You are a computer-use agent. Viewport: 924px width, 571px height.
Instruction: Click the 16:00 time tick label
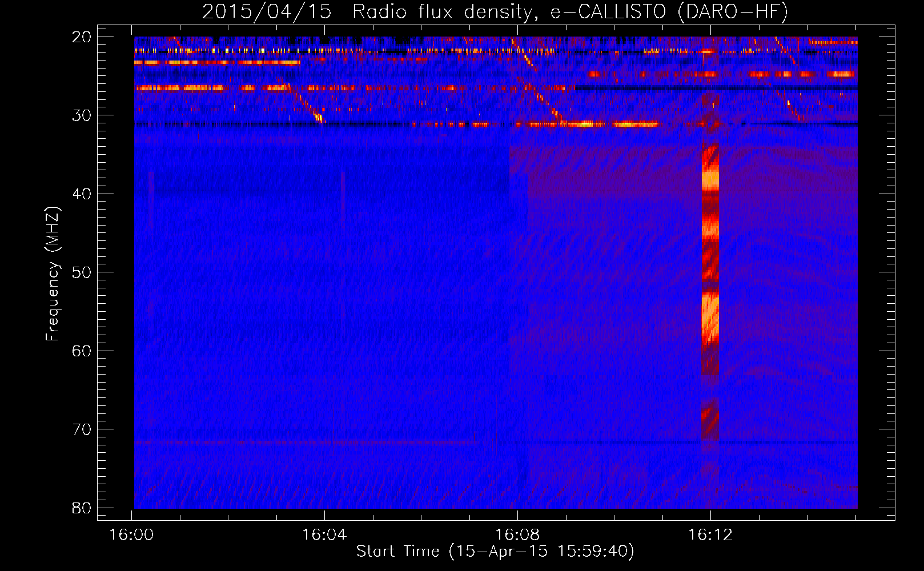pyautogui.click(x=131, y=535)
